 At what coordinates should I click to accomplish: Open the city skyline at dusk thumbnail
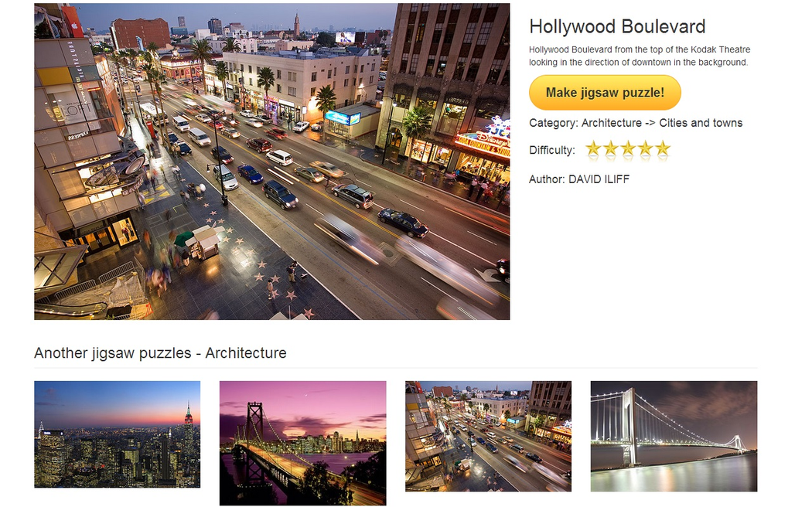click(117, 434)
